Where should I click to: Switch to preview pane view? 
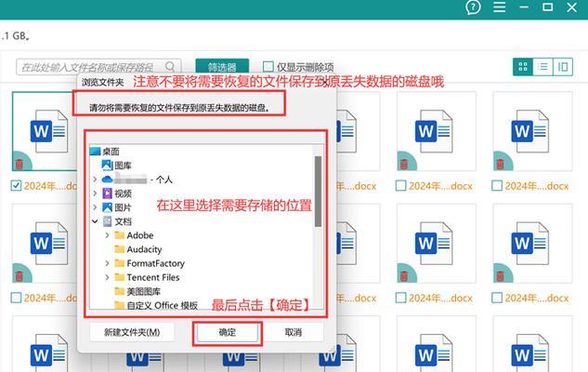click(563, 67)
